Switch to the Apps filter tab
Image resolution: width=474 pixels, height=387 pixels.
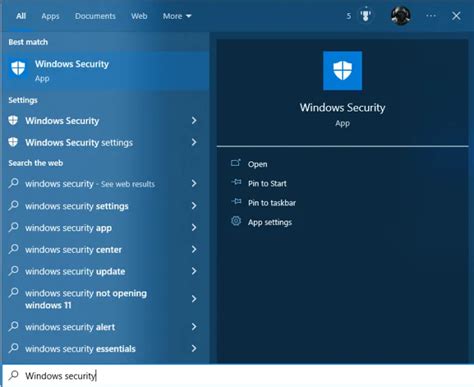click(50, 16)
